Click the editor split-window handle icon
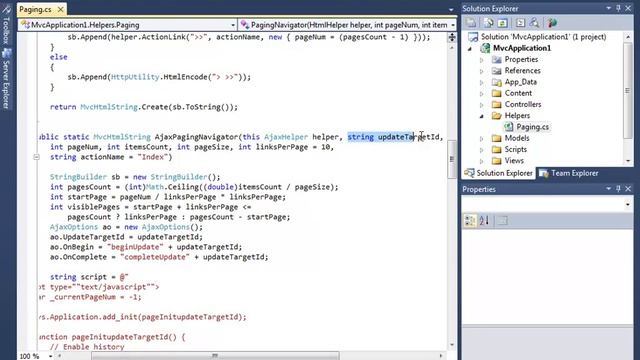The width and height of the screenshot is (640, 360). click(452, 38)
